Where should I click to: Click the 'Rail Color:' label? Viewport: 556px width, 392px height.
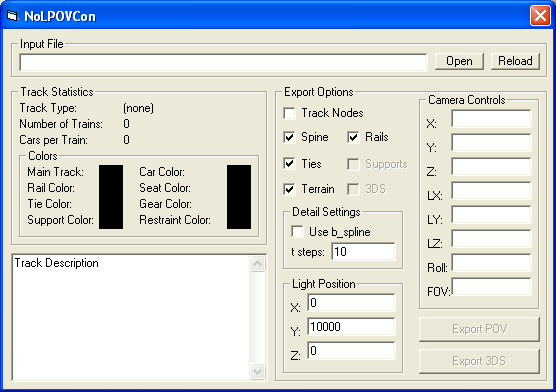pyautogui.click(x=51, y=188)
